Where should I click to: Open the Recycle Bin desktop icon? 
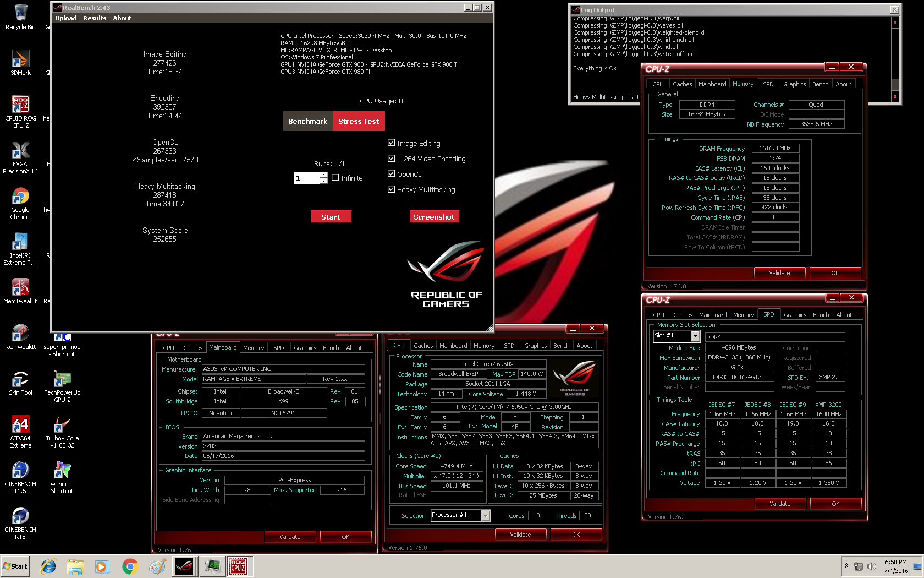click(x=20, y=17)
